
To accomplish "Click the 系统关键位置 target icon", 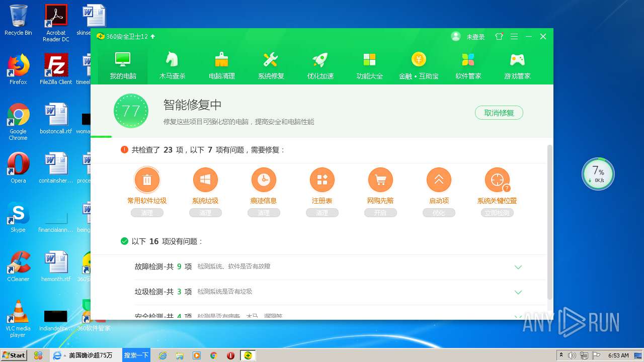I will 497,179.
